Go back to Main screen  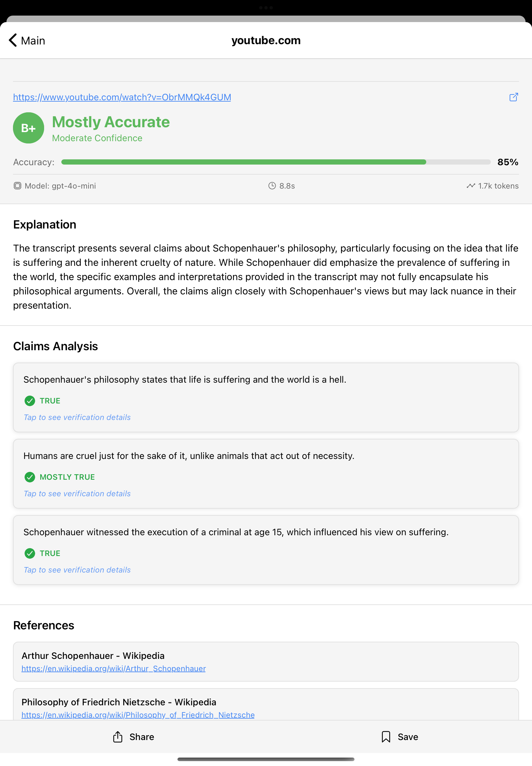[x=27, y=40]
